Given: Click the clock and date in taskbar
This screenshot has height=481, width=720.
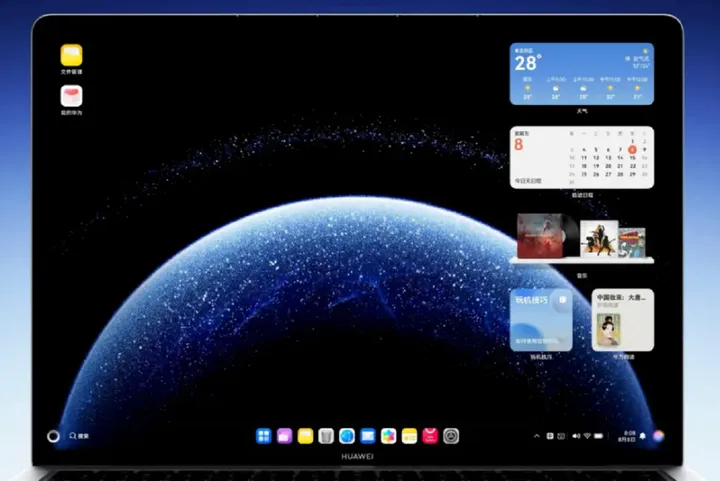Looking at the screenshot, I should [x=628, y=436].
